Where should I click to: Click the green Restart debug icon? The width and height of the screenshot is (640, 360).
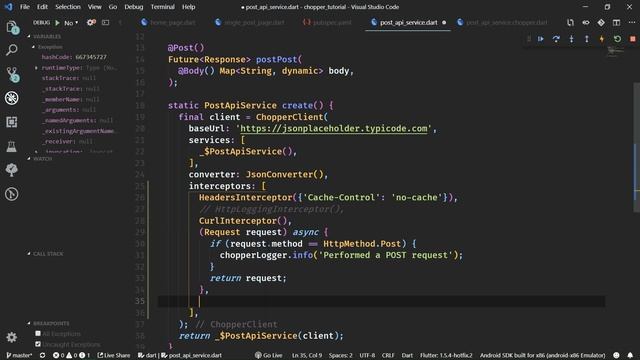point(617,39)
